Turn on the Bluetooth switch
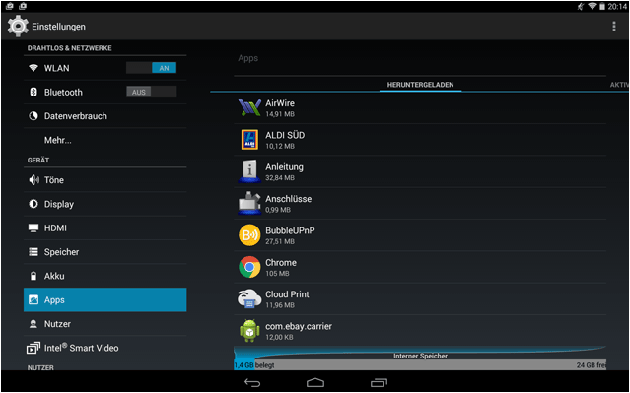The image size is (630, 393). point(151,92)
